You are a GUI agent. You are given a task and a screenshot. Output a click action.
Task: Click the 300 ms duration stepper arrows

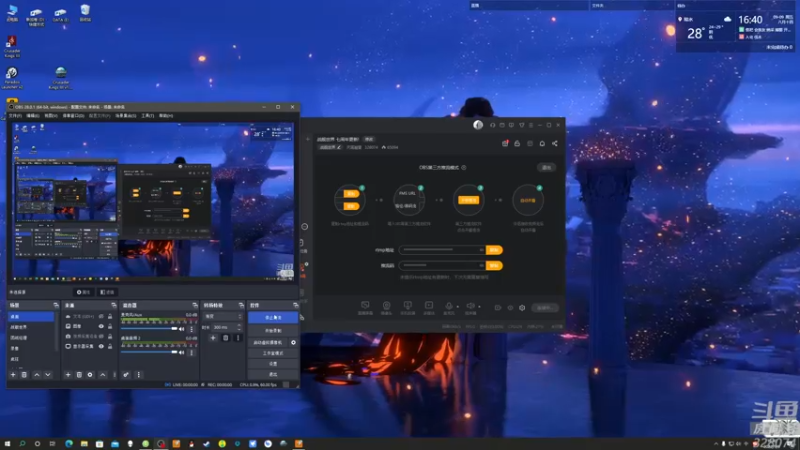click(x=239, y=327)
